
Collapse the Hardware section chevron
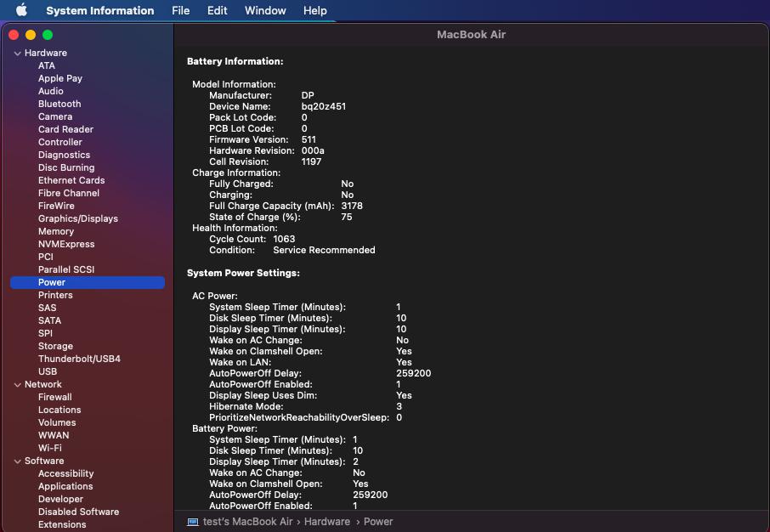coord(18,53)
